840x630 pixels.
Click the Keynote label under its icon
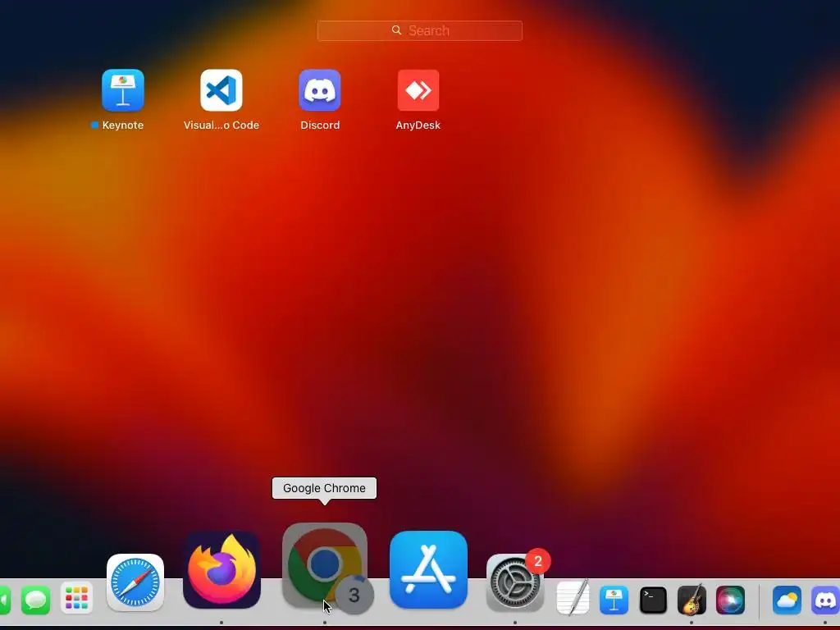[123, 126]
